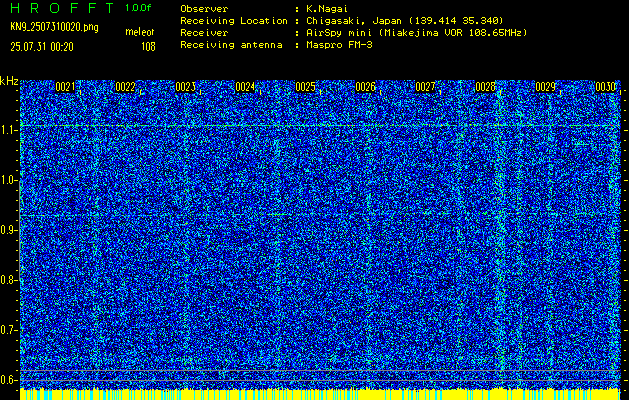Click the number 108 under meteor
The width and height of the screenshot is (629, 400).
click(148, 47)
